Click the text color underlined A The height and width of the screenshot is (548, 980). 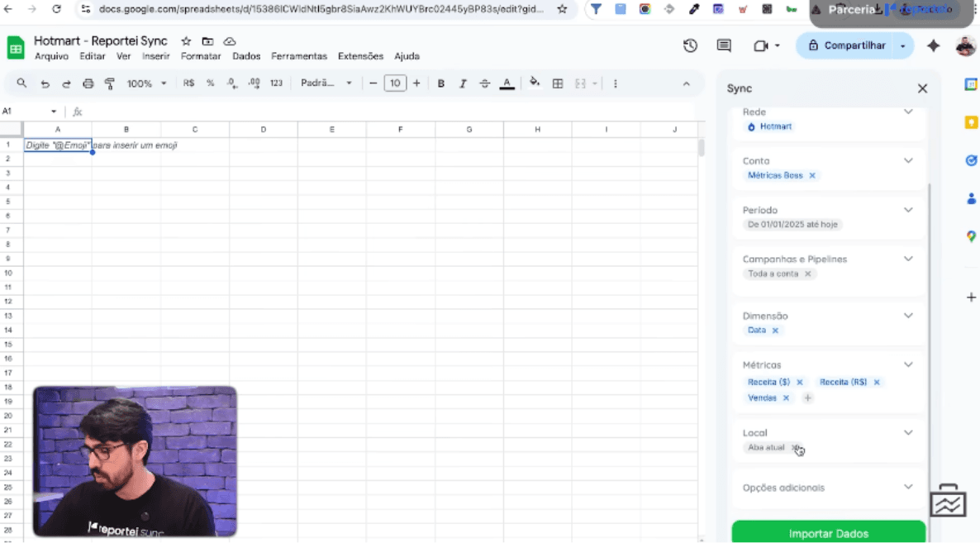click(x=507, y=83)
